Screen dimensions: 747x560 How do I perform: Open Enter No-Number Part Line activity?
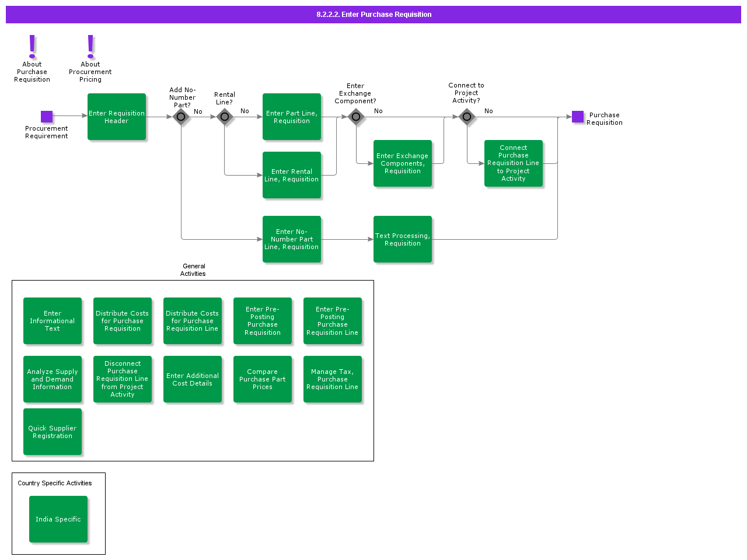[292, 239]
